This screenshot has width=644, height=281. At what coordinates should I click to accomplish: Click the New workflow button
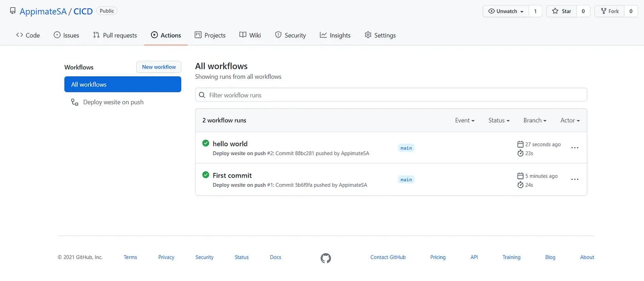pyautogui.click(x=159, y=67)
